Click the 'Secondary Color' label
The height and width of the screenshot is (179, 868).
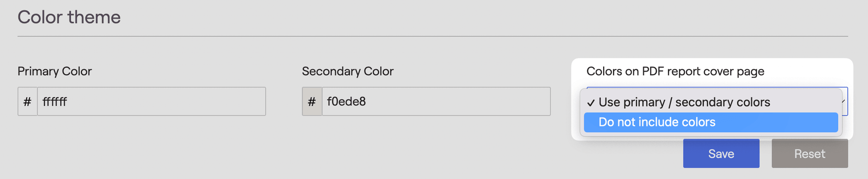point(348,71)
